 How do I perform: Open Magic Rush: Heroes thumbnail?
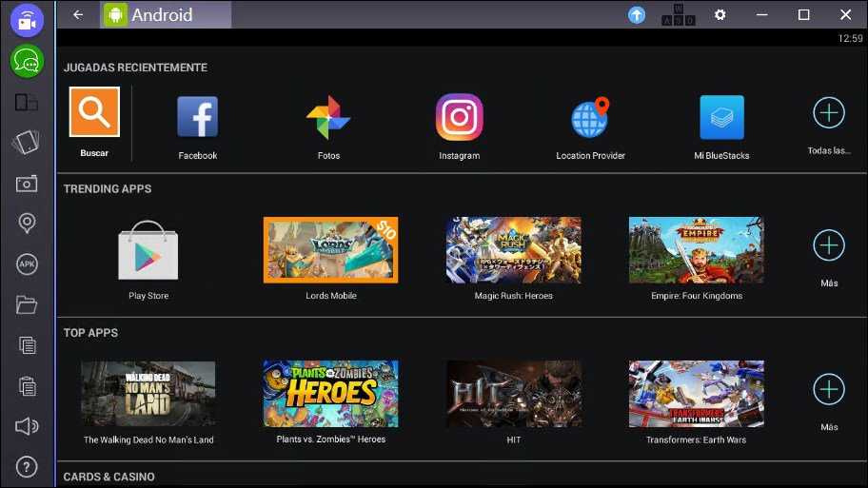pyautogui.click(x=514, y=250)
